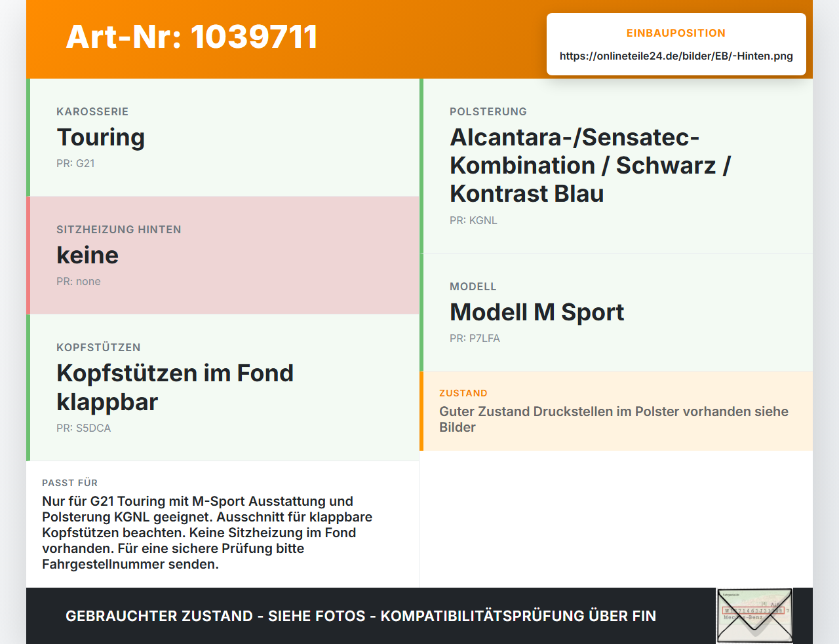839x644 pixels.
Task: Select the Sitzheizung hinten keine card
Action: tap(223, 256)
